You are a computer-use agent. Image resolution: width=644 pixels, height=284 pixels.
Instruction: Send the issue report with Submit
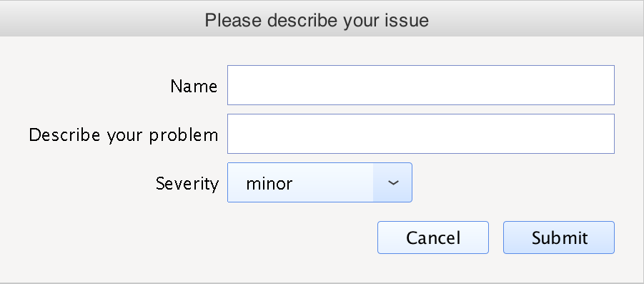[x=558, y=238]
